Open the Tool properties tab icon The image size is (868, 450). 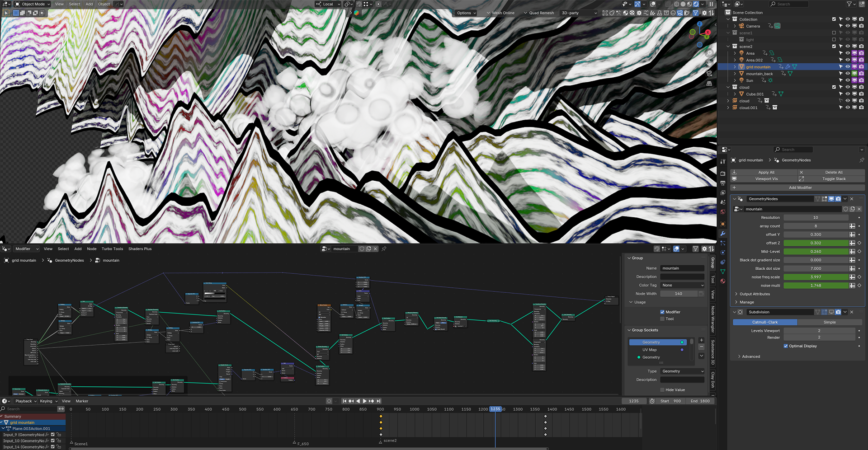tap(722, 162)
